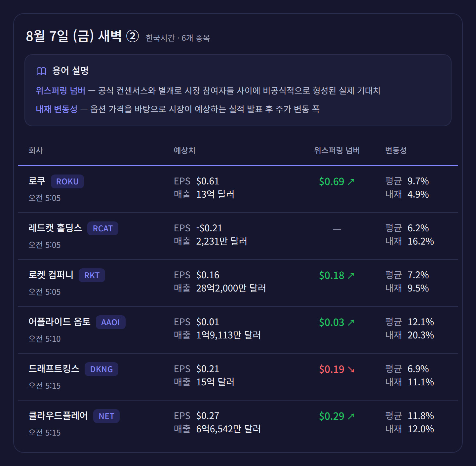Click the red down arrow next to $0.19
The width and height of the screenshot is (476, 466).
click(351, 369)
